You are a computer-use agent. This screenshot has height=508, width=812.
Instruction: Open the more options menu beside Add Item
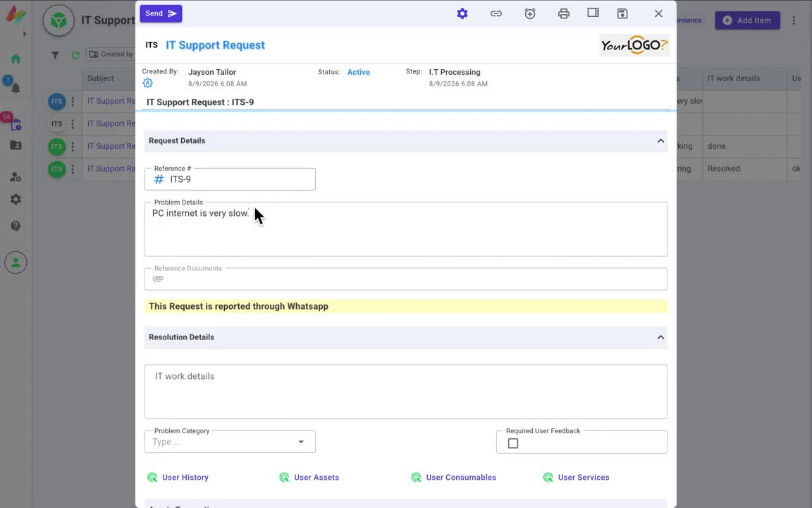pyautogui.click(x=794, y=20)
